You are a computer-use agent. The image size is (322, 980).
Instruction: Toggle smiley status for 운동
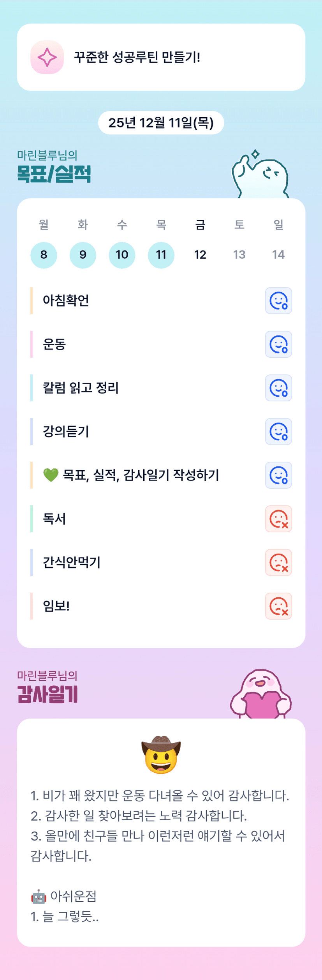click(278, 344)
